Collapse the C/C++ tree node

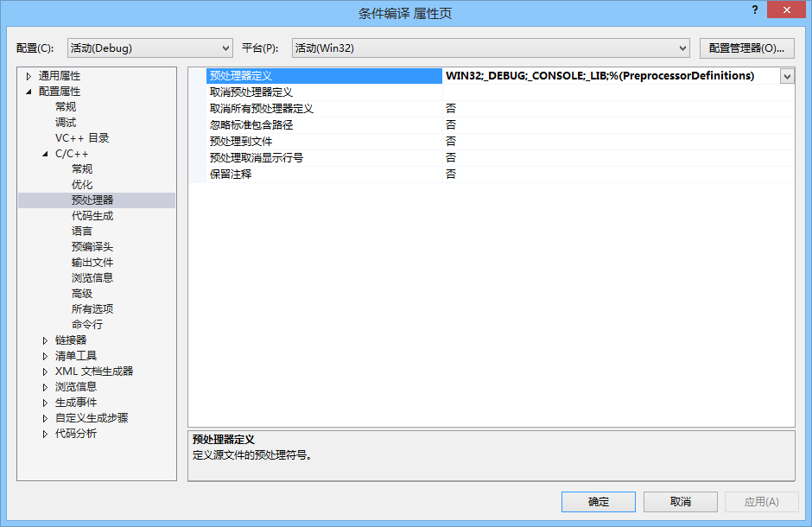46,154
